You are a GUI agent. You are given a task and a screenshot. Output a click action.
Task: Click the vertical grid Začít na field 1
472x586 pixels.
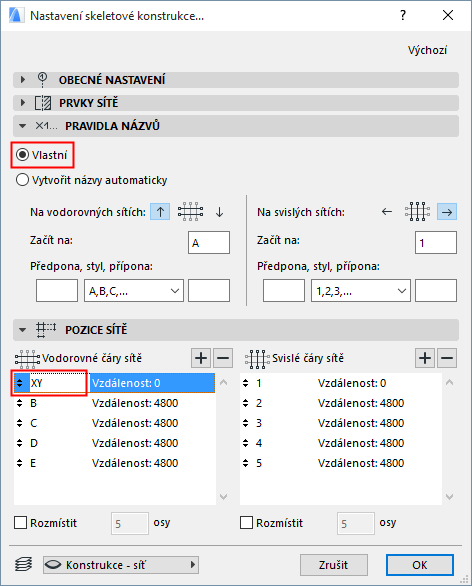[436, 243]
